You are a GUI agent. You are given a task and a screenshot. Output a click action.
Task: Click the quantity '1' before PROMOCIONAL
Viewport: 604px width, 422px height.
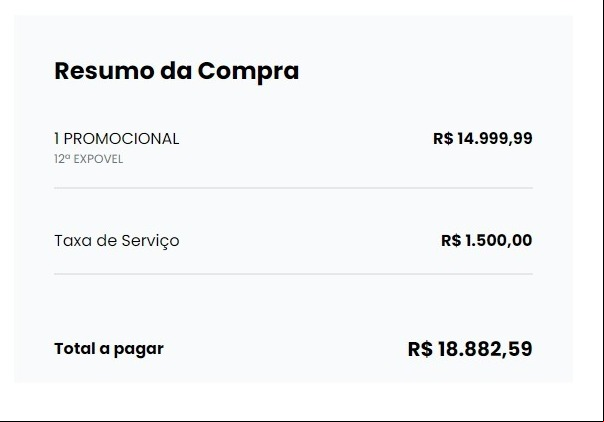(x=57, y=139)
